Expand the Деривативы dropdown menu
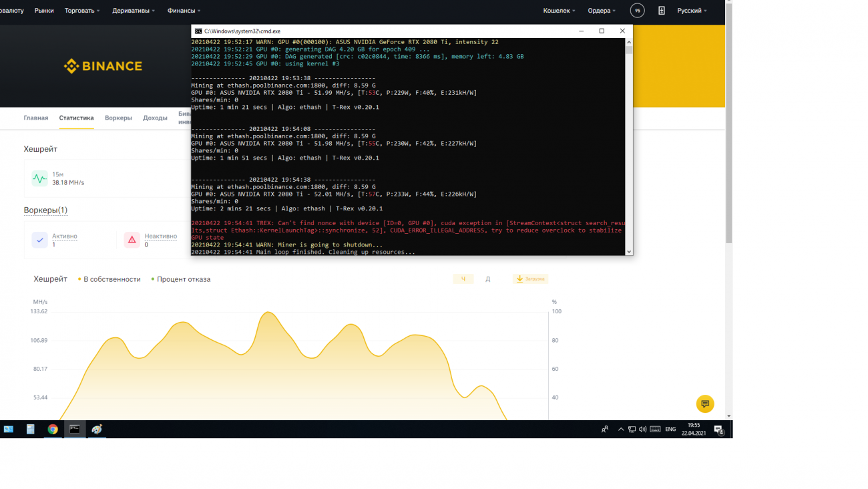868x489 pixels. coord(133,11)
